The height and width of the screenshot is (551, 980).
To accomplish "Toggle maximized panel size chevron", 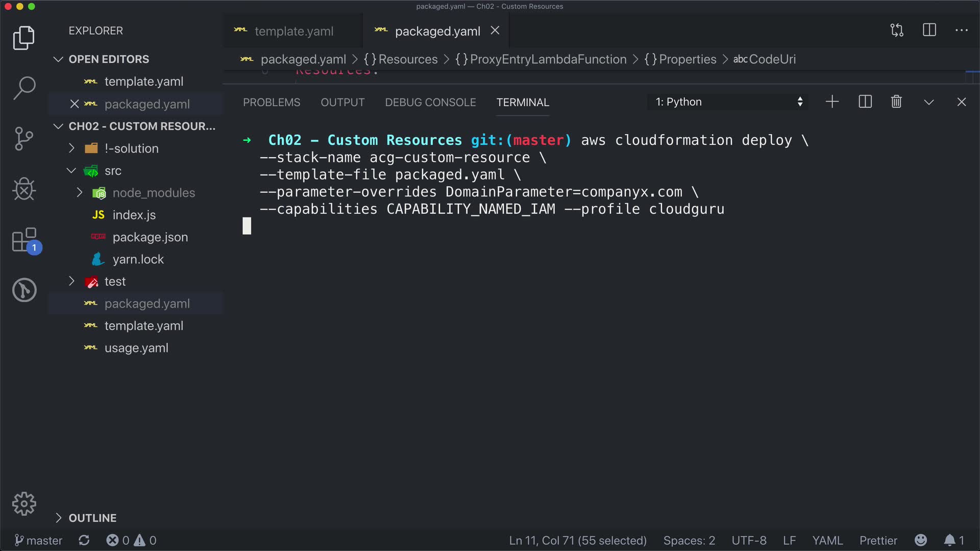I will click(929, 102).
